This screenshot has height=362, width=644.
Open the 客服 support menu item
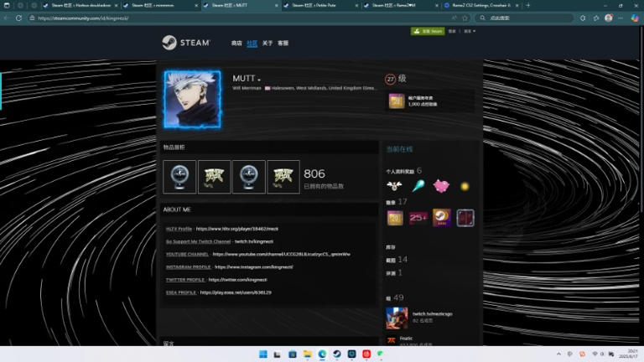(x=283, y=43)
